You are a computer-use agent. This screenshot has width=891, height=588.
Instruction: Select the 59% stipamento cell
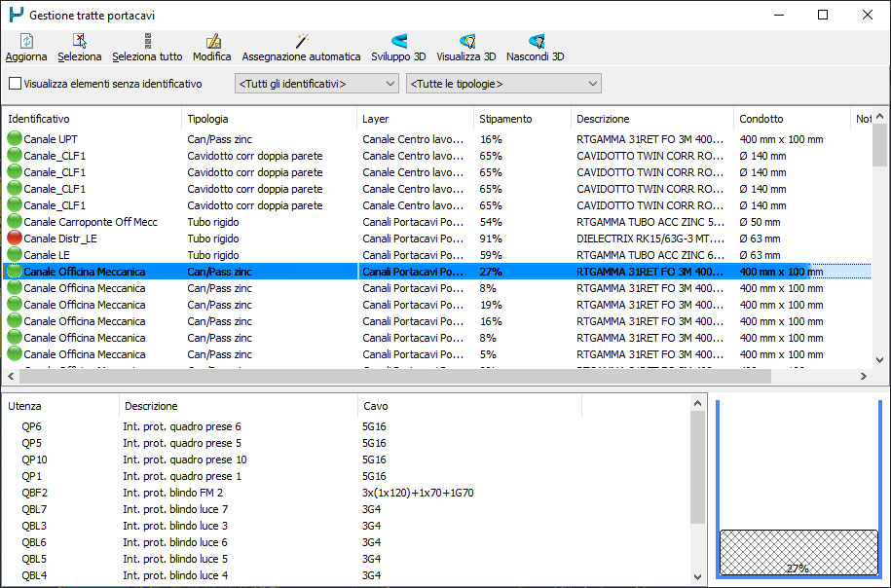[491, 255]
